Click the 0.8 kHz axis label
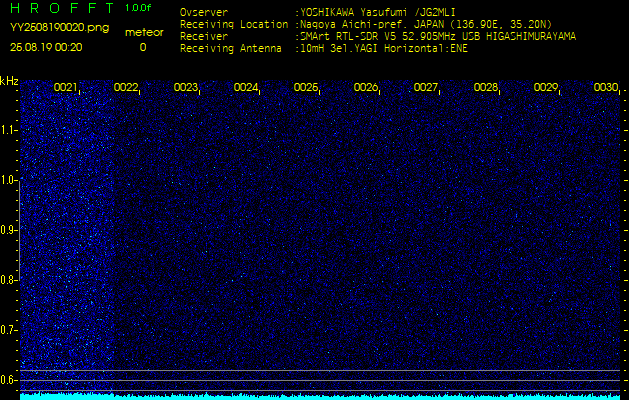This screenshot has height=400, width=629. pyautogui.click(x=8, y=280)
